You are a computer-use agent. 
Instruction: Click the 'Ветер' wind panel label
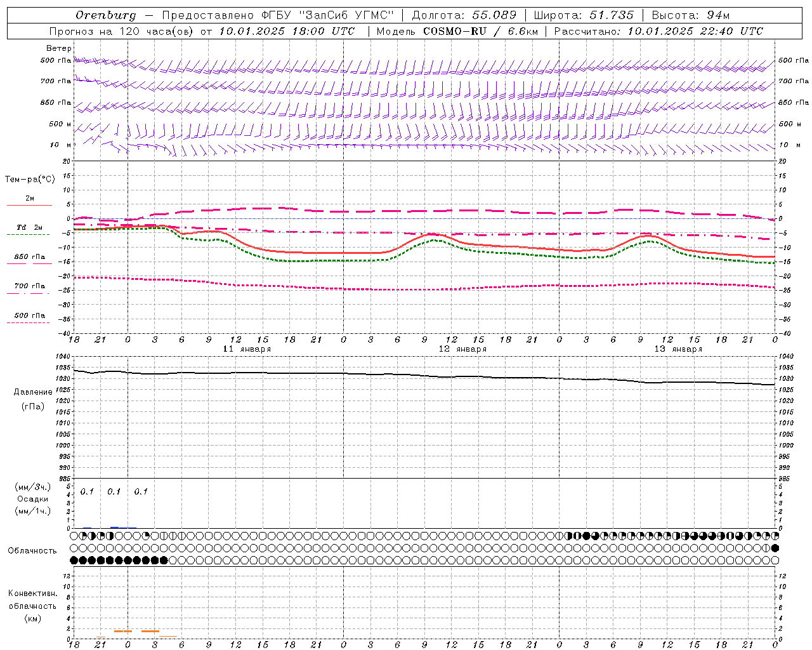[x=59, y=48]
